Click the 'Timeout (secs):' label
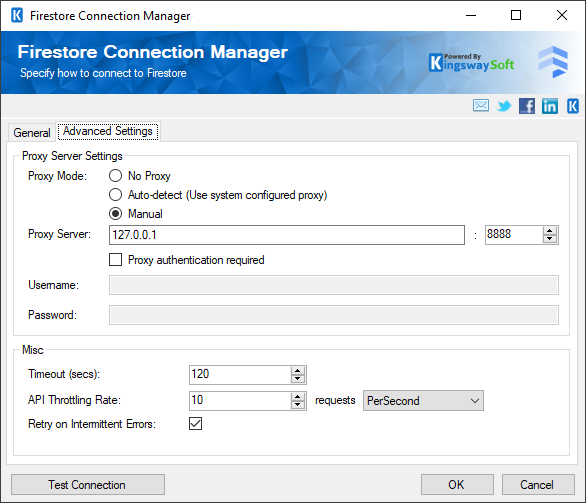This screenshot has height=503, width=586. tap(64, 374)
